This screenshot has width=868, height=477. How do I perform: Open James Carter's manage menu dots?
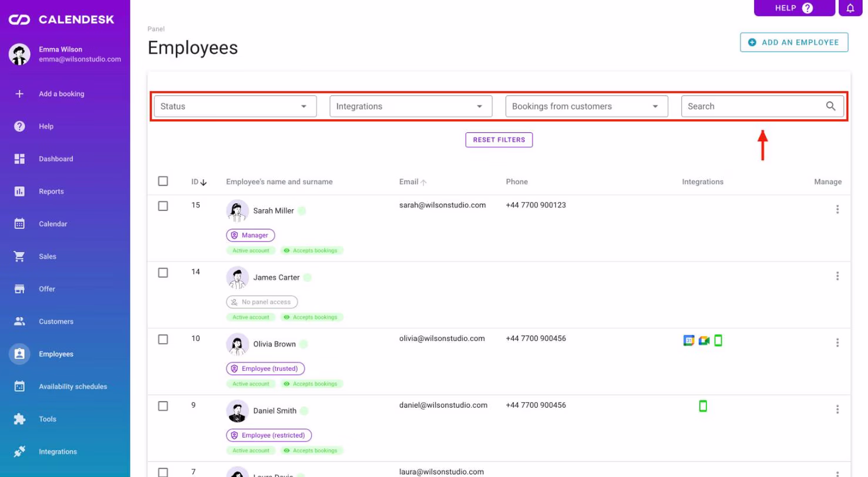coord(837,276)
